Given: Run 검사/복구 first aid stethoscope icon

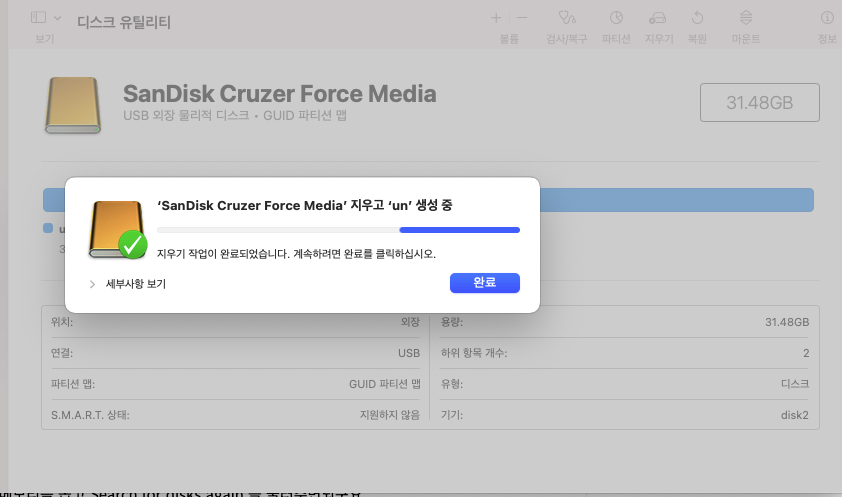Looking at the screenshot, I should point(567,18).
